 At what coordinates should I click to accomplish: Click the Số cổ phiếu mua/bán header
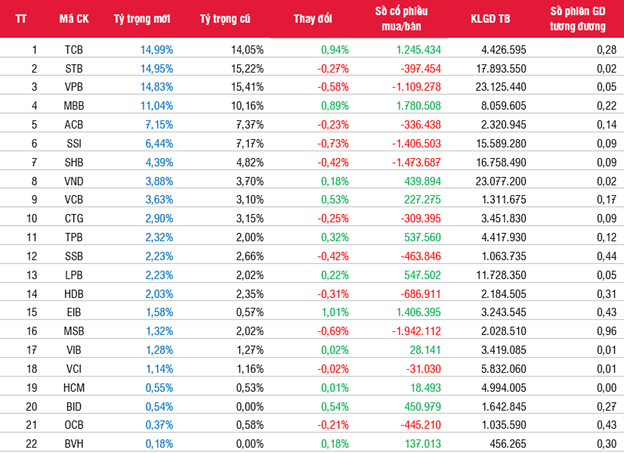tap(401, 19)
